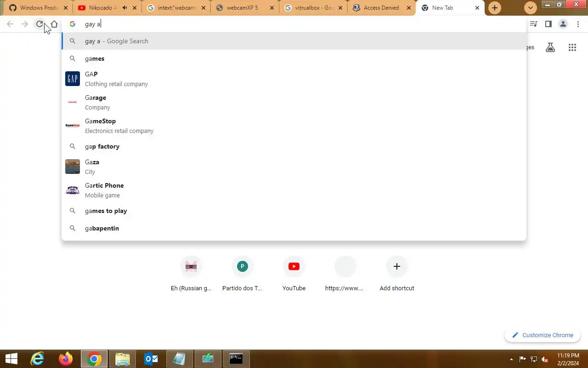Viewport: 588px width, 368px height.
Task: Select the Gartic Phone suggestion
Action: (294, 190)
